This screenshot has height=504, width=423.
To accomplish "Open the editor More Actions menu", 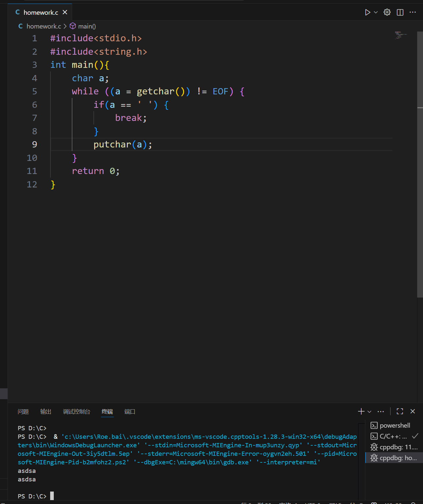I will click(x=413, y=12).
